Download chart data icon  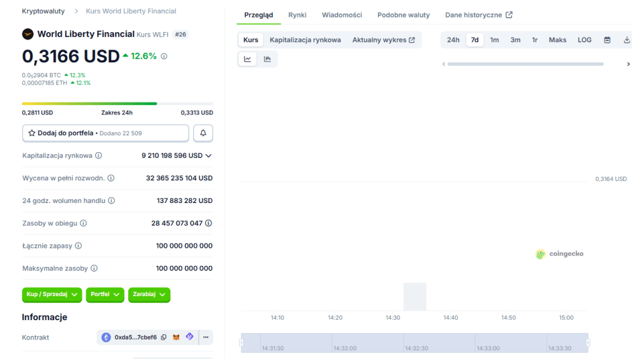point(627,40)
